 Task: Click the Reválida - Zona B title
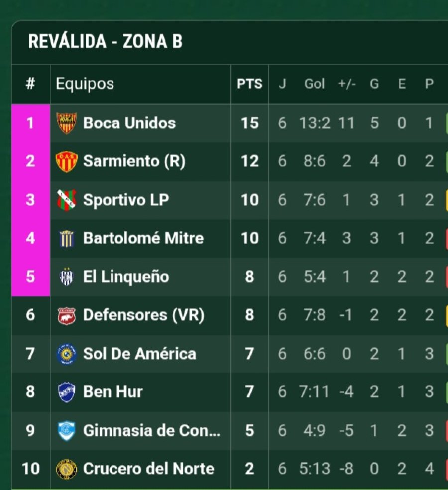pos(106,42)
